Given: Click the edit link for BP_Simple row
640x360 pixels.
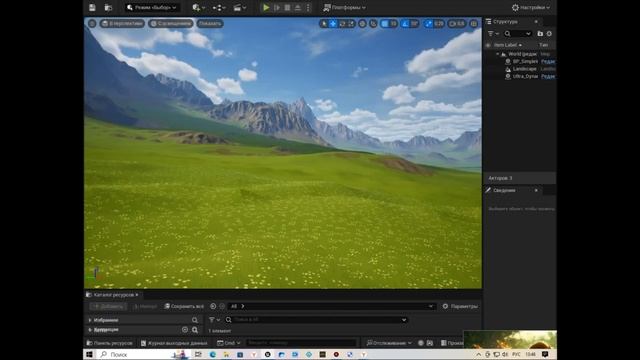Looking at the screenshot, I should (x=548, y=61).
